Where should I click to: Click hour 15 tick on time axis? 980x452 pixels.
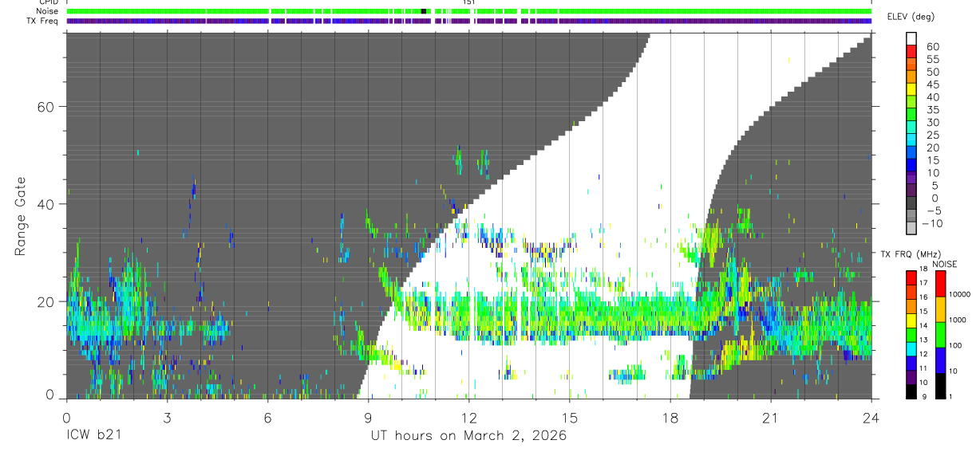click(569, 417)
